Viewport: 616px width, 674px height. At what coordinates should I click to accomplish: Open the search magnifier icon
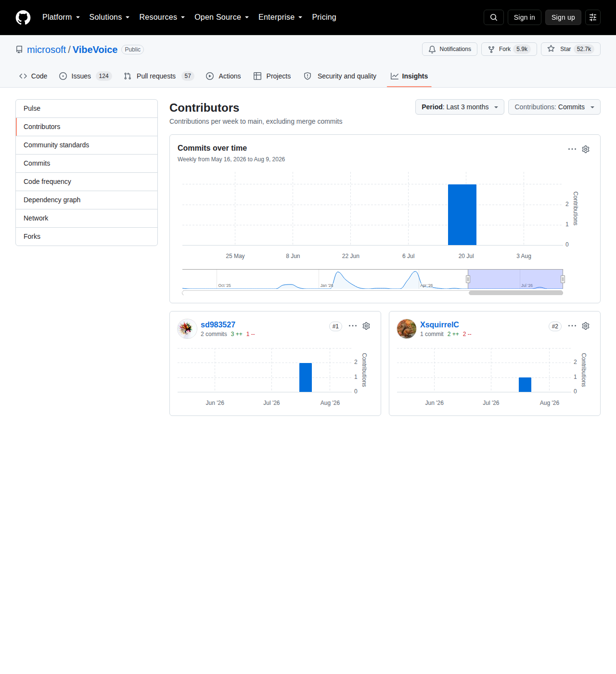[x=494, y=17]
